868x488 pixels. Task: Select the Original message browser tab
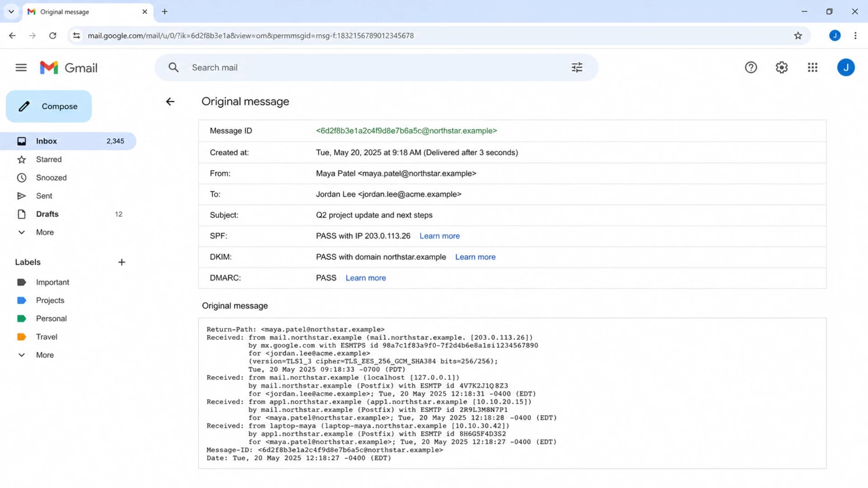click(x=87, y=12)
